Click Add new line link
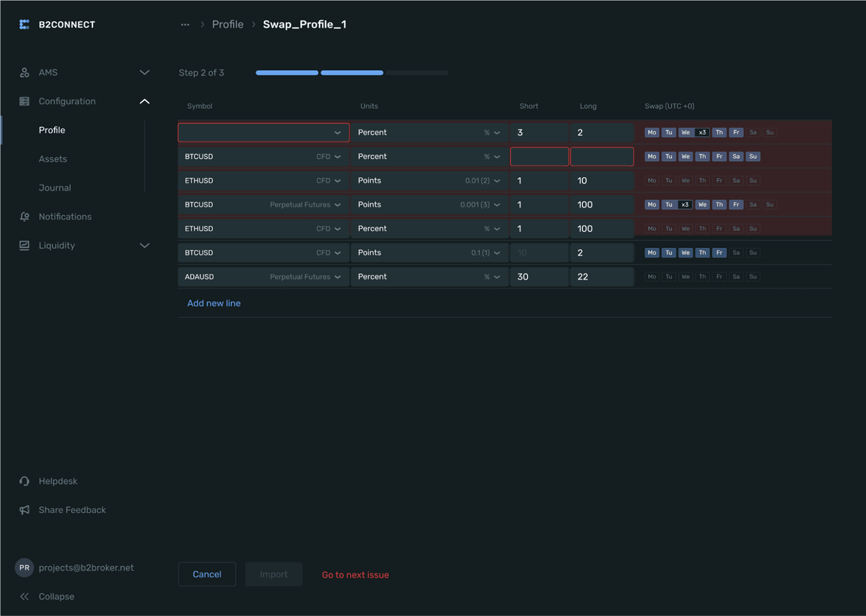Screen dimensions: 866x616 [x=214, y=303]
